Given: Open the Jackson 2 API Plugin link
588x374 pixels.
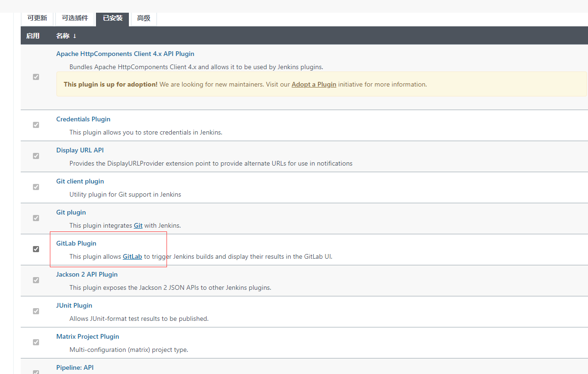Looking at the screenshot, I should (87, 274).
